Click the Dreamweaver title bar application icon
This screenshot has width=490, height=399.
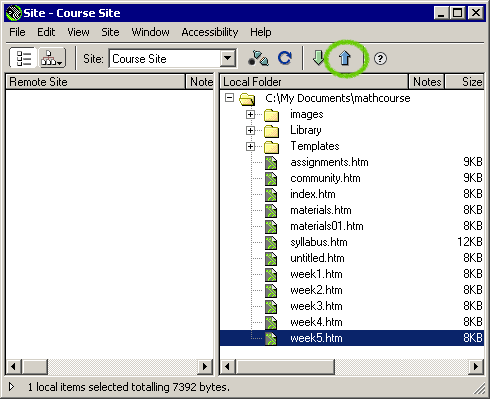(x=14, y=13)
